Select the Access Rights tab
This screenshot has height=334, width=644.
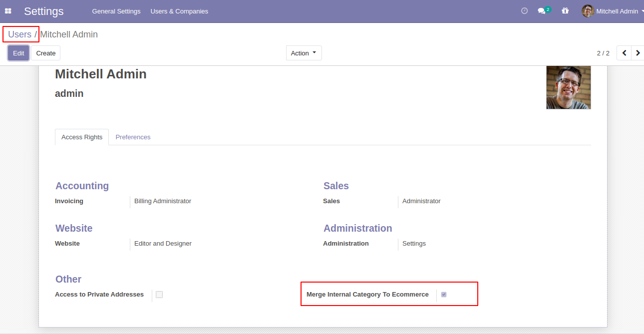coord(82,137)
